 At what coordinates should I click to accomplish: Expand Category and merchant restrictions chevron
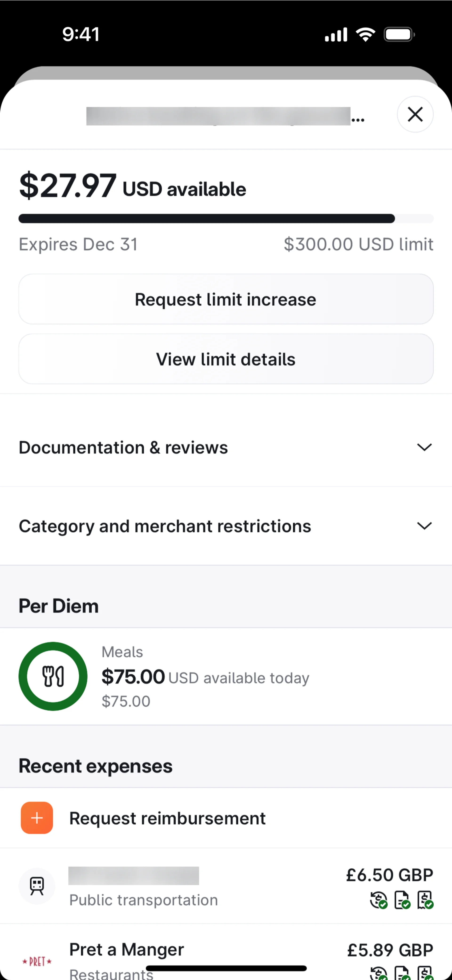[x=424, y=526]
